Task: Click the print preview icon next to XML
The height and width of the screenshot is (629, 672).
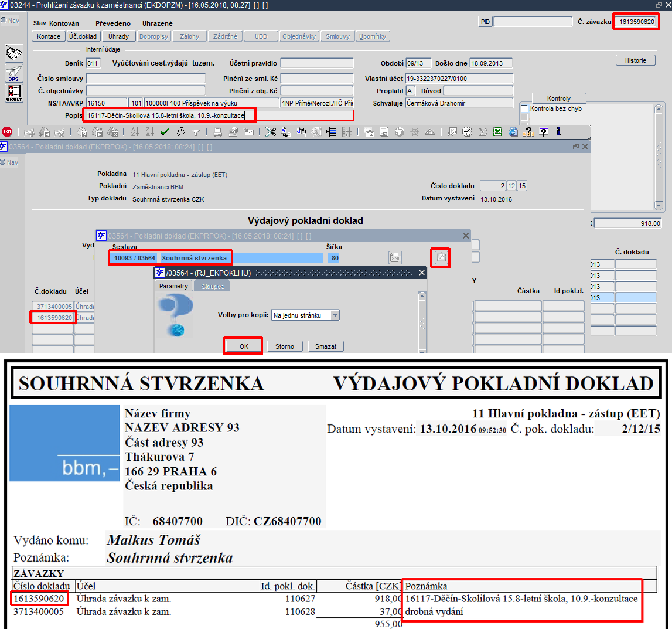Action: 441,258
